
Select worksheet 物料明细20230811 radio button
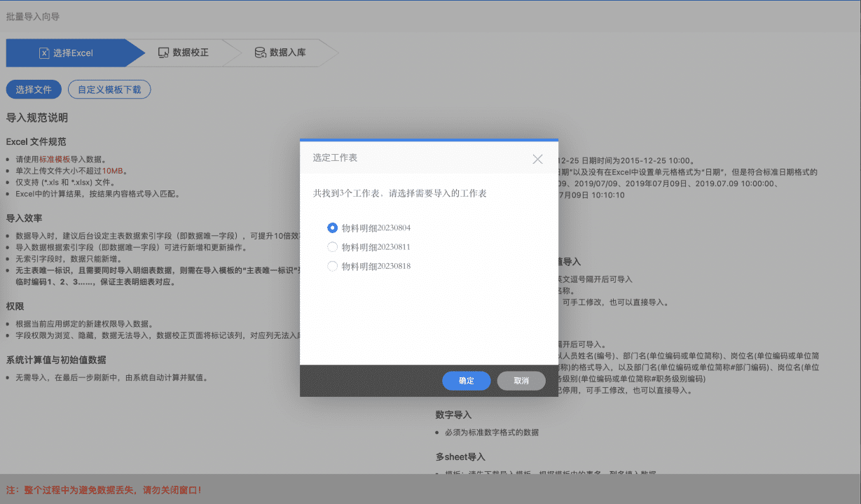[x=333, y=247]
